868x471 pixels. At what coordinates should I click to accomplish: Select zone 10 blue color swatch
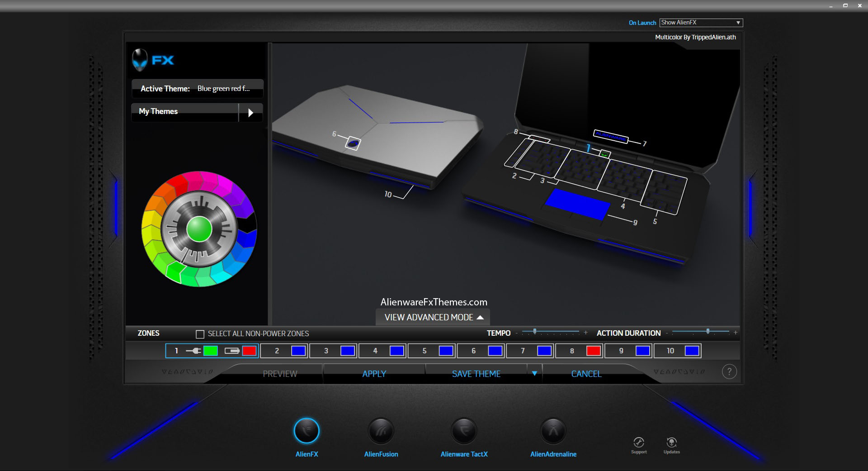692,351
